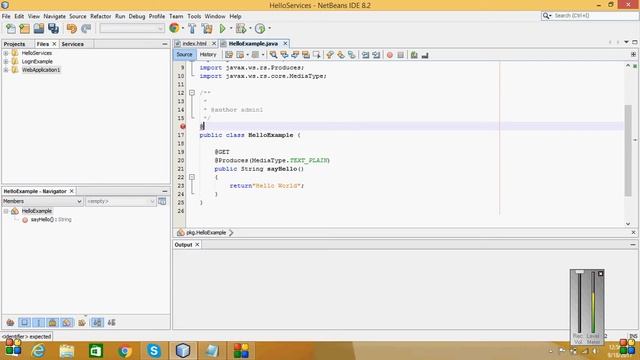Toggle Fully Qualified Names in Navigator
640x360 pixels.
click(x=82, y=323)
